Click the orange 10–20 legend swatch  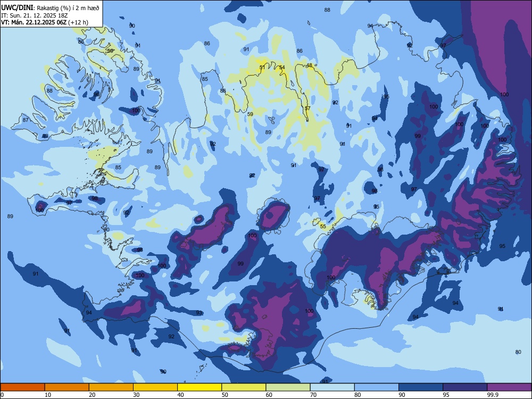pyautogui.click(x=67, y=387)
